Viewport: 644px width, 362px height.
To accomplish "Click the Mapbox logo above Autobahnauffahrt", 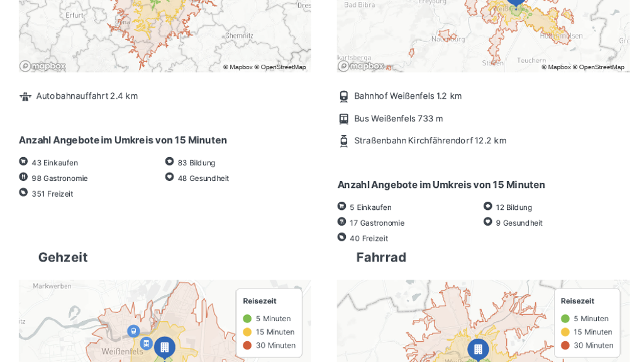I will pyautogui.click(x=42, y=66).
